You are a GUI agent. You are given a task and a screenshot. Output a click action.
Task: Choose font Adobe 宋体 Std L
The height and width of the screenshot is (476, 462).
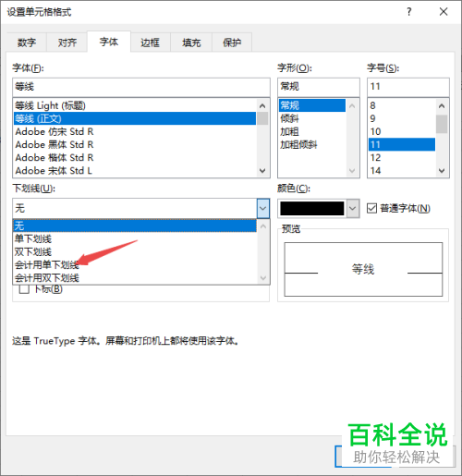coord(135,170)
